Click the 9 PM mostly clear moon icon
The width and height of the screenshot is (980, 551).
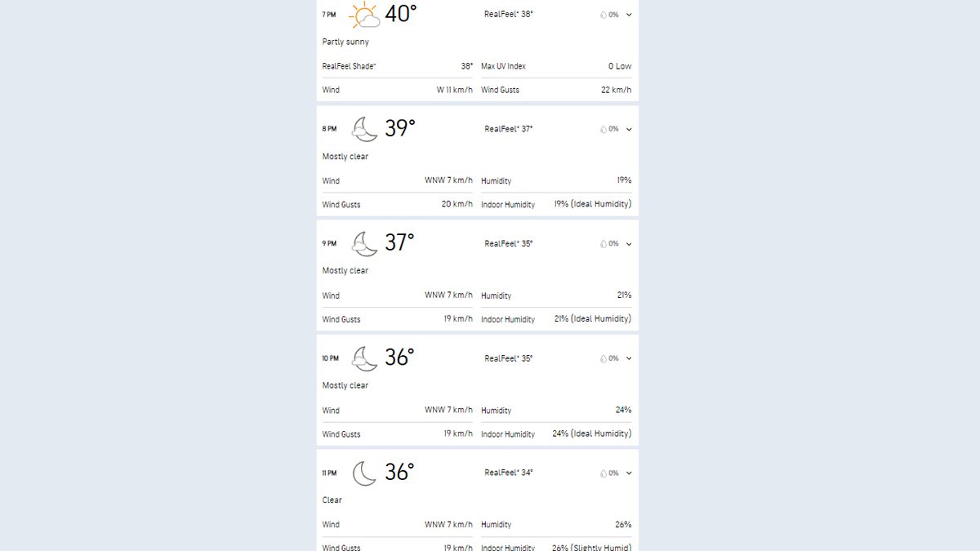pos(364,243)
